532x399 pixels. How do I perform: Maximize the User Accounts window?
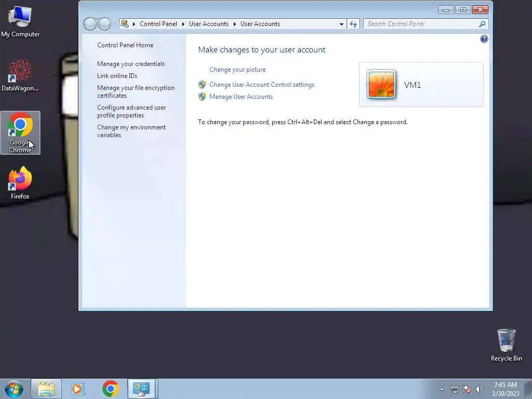463,10
